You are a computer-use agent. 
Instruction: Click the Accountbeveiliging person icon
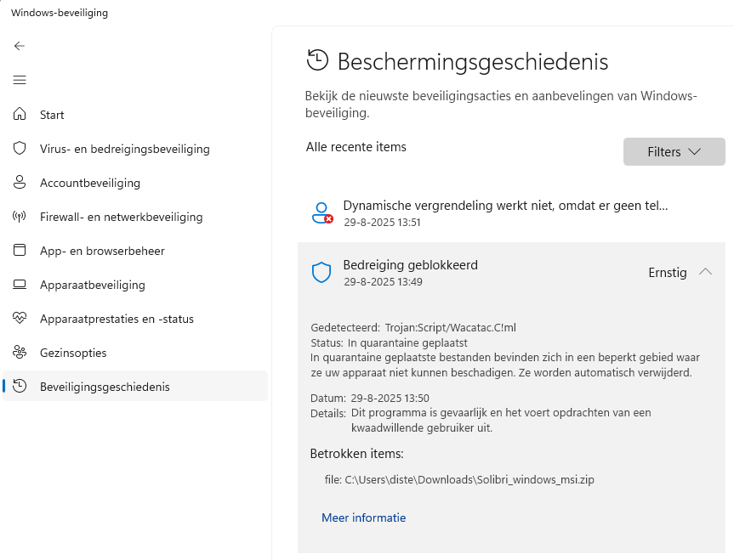click(x=20, y=183)
